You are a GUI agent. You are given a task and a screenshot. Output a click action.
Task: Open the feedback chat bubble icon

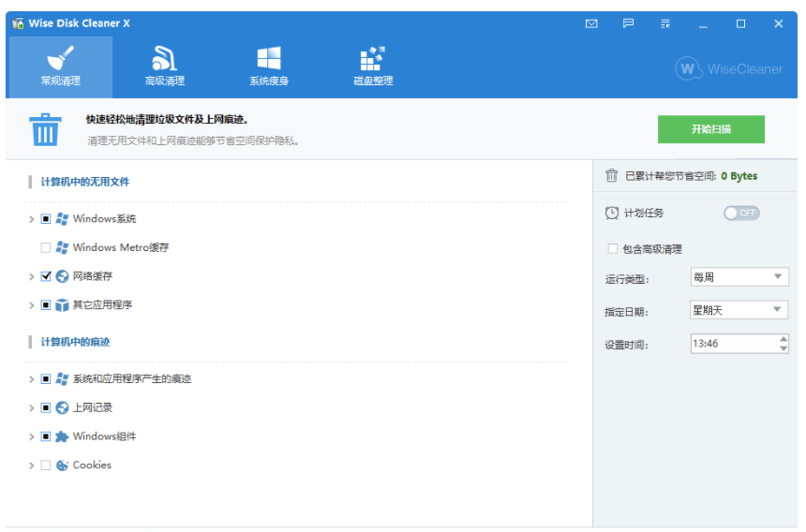[628, 23]
